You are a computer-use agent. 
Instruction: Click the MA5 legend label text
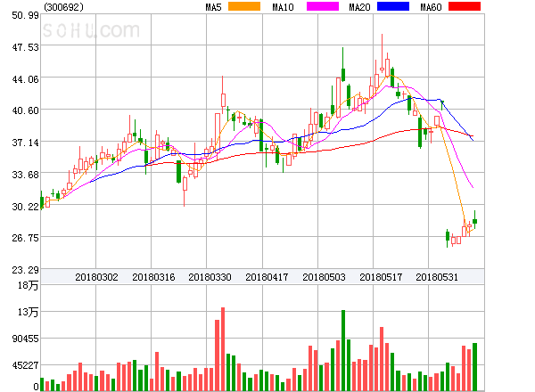[214, 7]
